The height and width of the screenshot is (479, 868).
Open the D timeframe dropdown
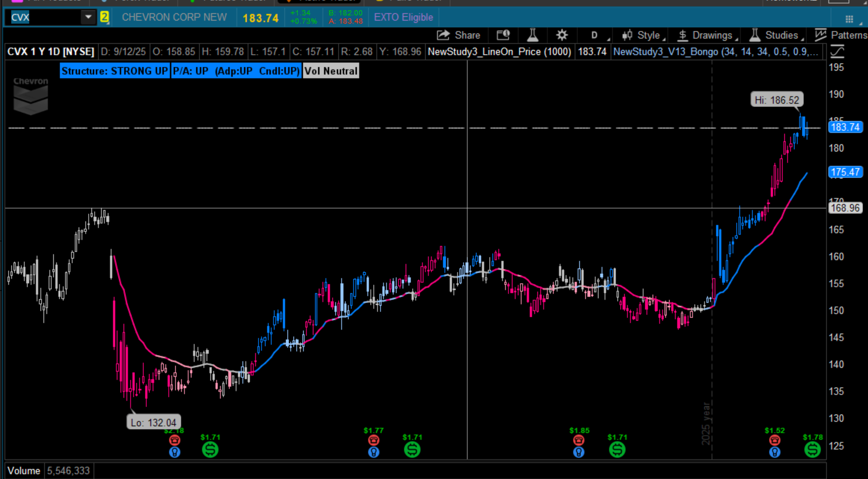(x=595, y=35)
